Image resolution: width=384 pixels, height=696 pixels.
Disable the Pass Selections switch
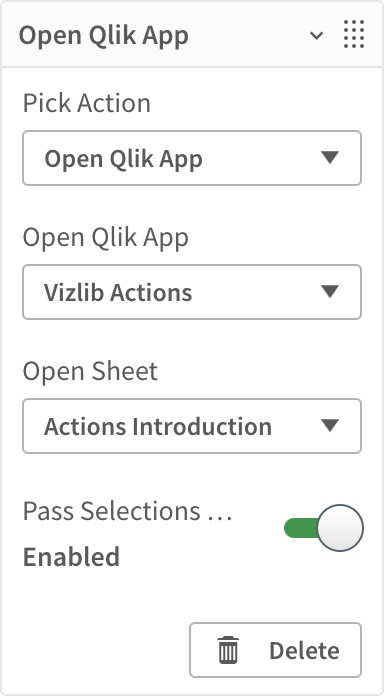[x=324, y=528]
